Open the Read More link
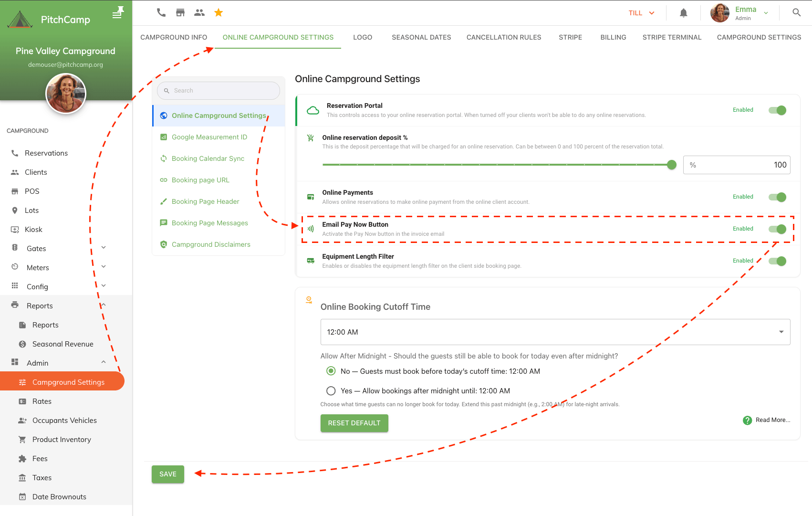 pos(773,420)
